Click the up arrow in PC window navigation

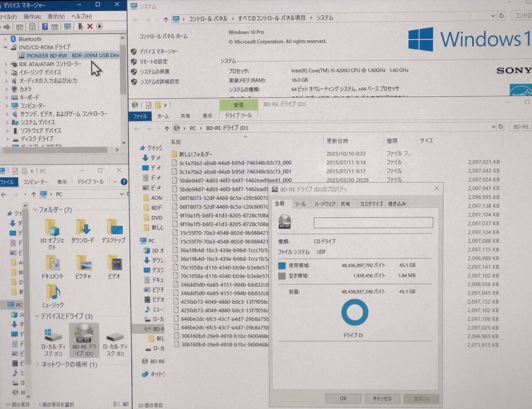click(34, 194)
